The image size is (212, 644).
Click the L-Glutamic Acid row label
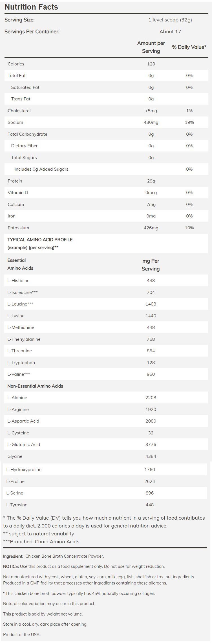tap(24, 445)
